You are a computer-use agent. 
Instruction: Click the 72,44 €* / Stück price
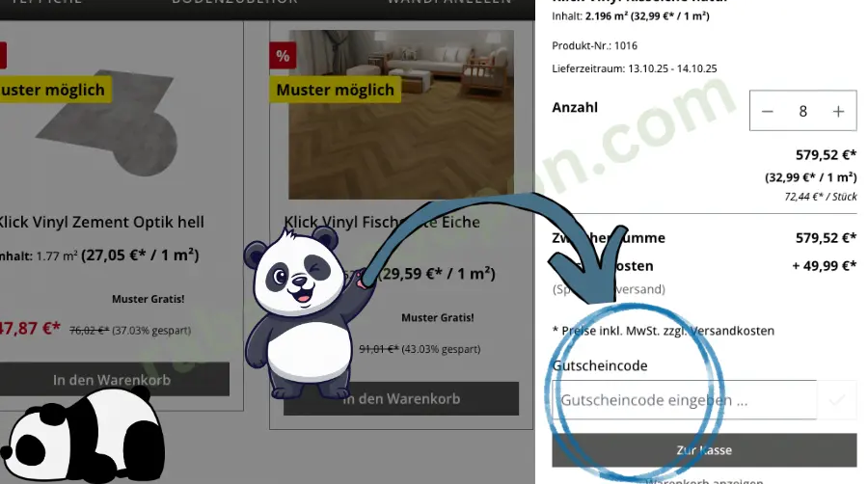(821, 197)
